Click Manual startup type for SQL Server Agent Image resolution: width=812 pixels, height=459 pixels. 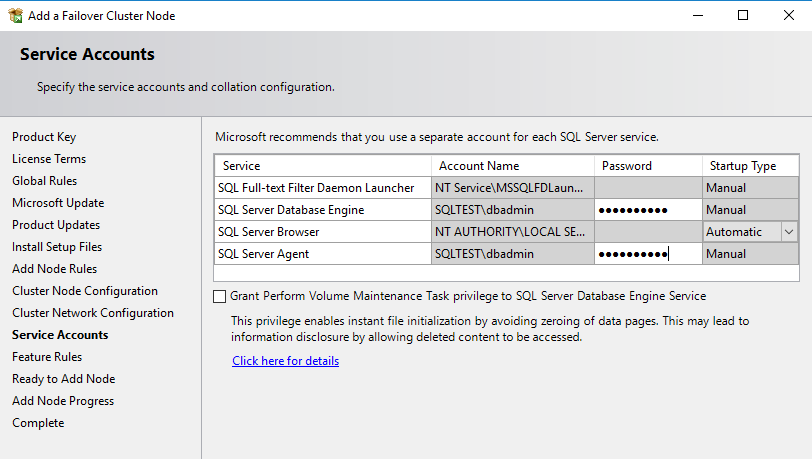tap(750, 254)
